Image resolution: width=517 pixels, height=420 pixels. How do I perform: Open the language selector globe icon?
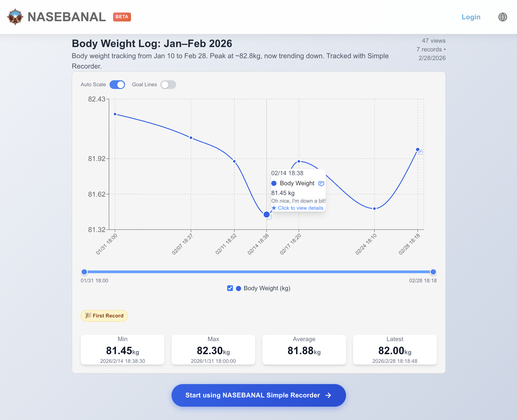click(503, 17)
